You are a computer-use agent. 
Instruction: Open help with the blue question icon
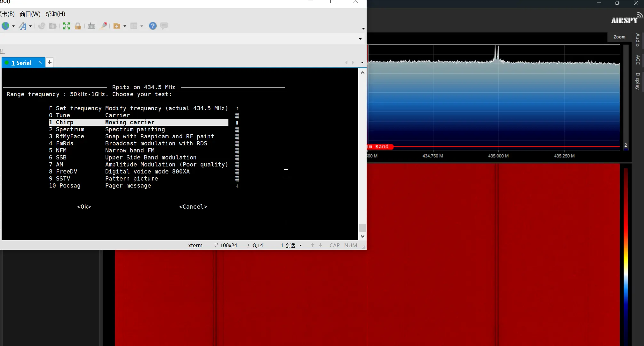pyautogui.click(x=153, y=26)
